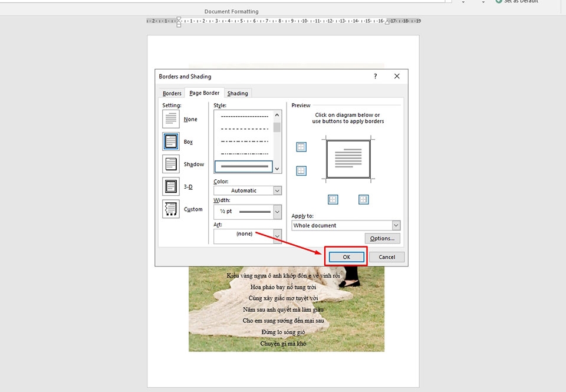Viewport: 566px width, 392px height.
Task: Open the Apply to dropdown
Action: click(396, 225)
